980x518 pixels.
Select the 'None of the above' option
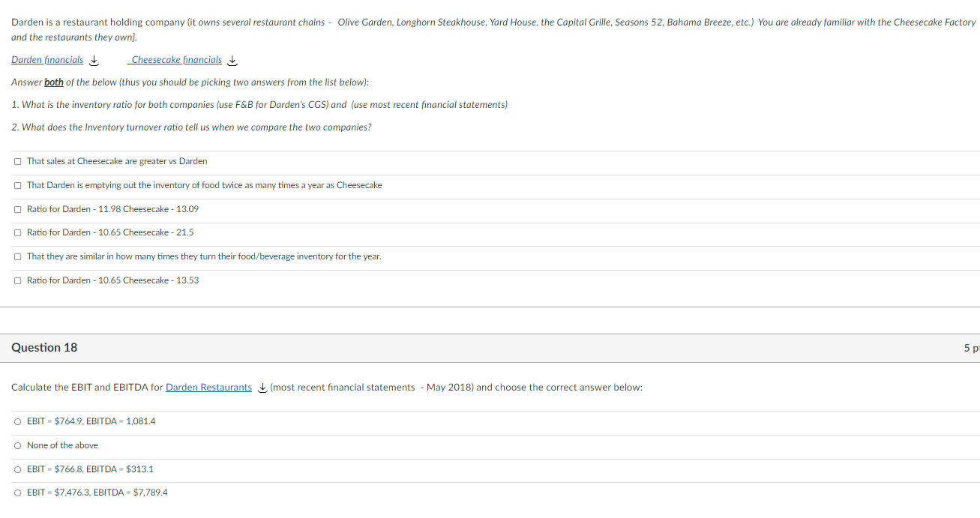pyautogui.click(x=16, y=445)
